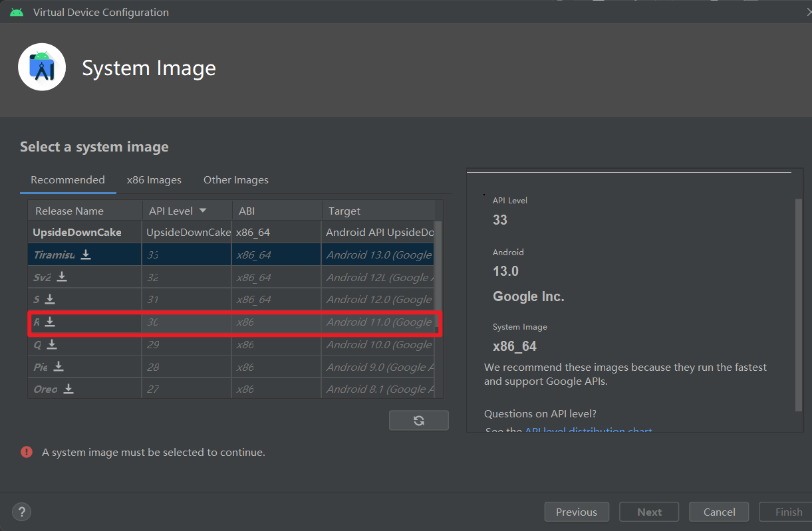
Task: Switch to the Recommended tab
Action: 68,180
